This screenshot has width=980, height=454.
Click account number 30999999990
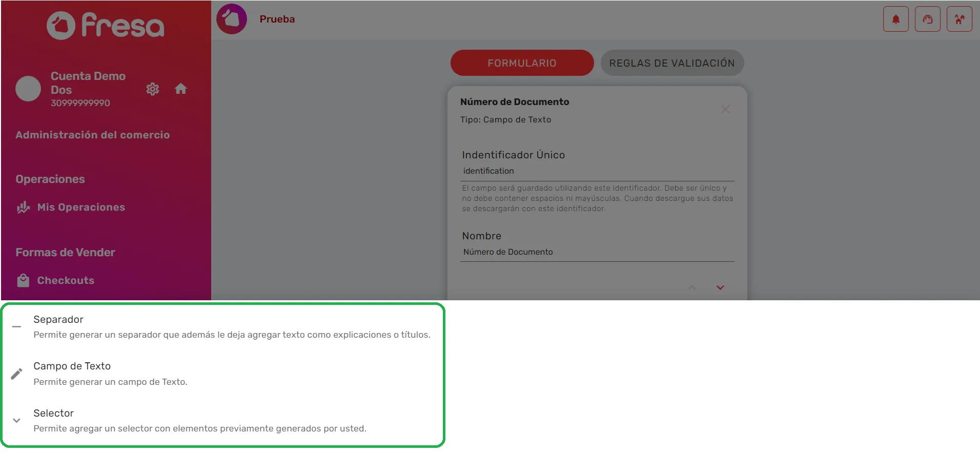coord(80,103)
